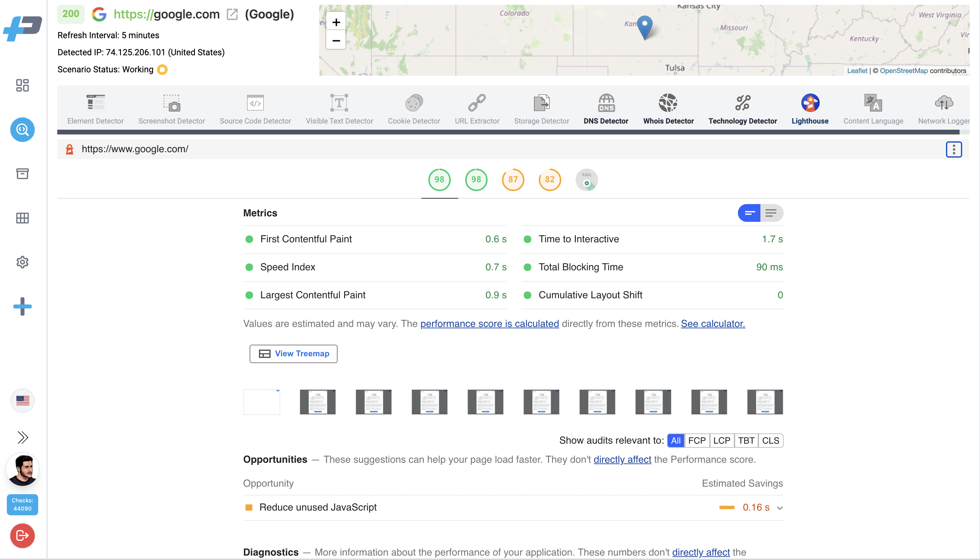Screen dimensions: 980x559
Task: Click the last filmstrip thumbnail
Action: pyautogui.click(x=765, y=402)
